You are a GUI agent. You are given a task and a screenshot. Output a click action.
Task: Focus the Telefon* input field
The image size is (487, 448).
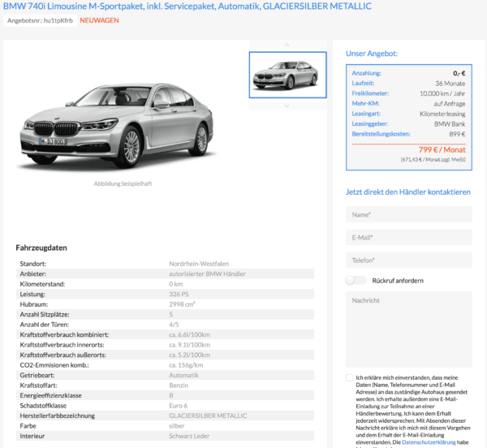coord(409,261)
